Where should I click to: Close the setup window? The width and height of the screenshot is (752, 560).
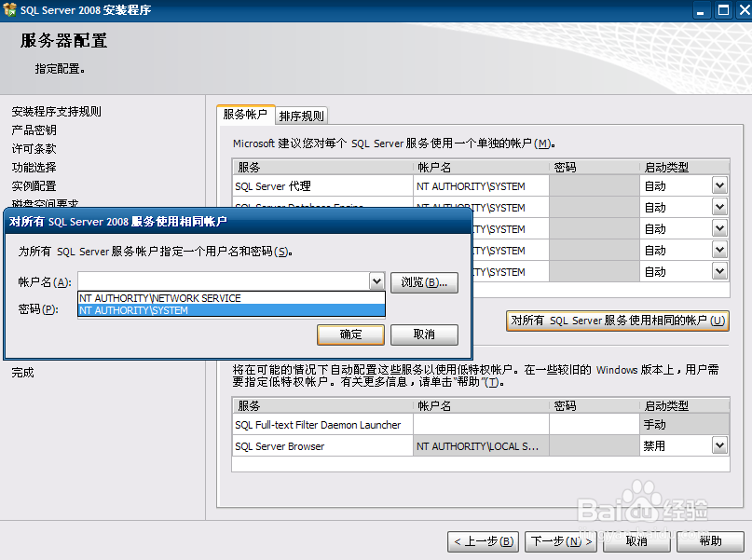[x=745, y=10]
